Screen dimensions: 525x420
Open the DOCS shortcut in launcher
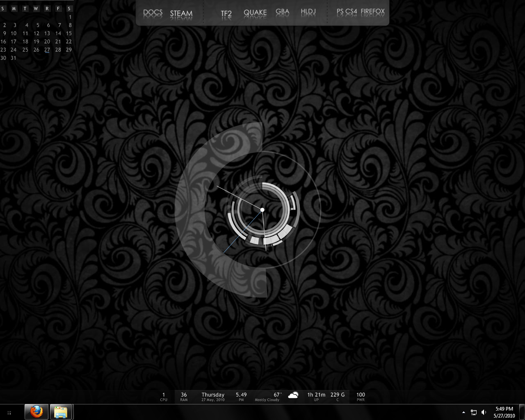click(x=153, y=13)
